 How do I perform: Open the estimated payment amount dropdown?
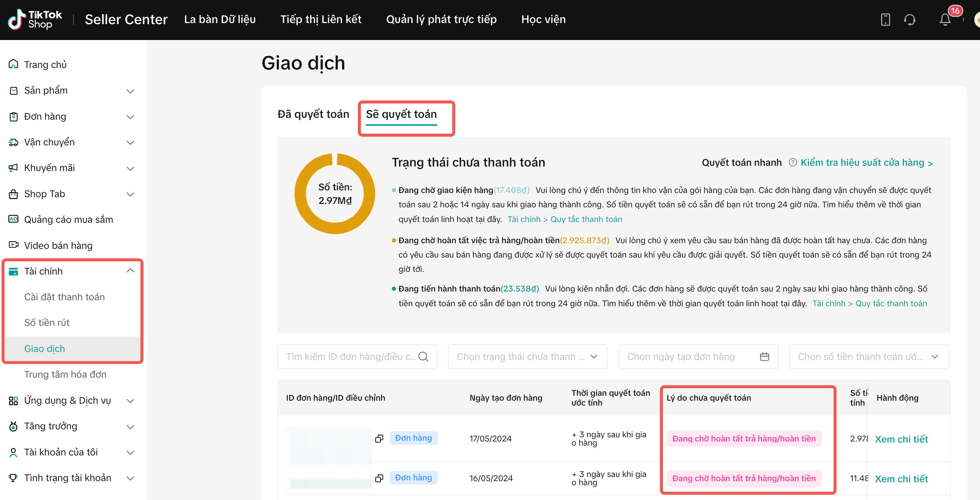coord(869,356)
